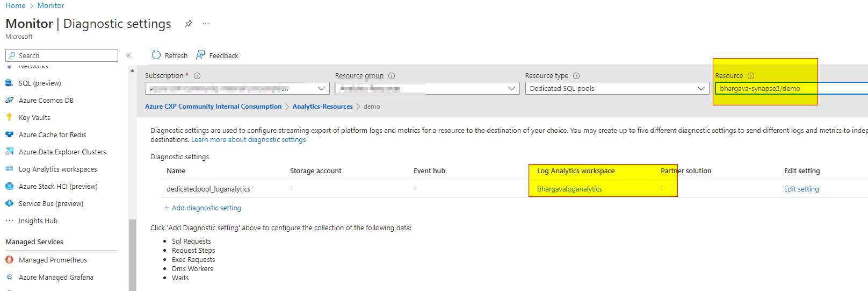Select SQL (preview) in sidebar menu
Image resolution: width=868 pixels, height=291 pixels.
(x=40, y=83)
